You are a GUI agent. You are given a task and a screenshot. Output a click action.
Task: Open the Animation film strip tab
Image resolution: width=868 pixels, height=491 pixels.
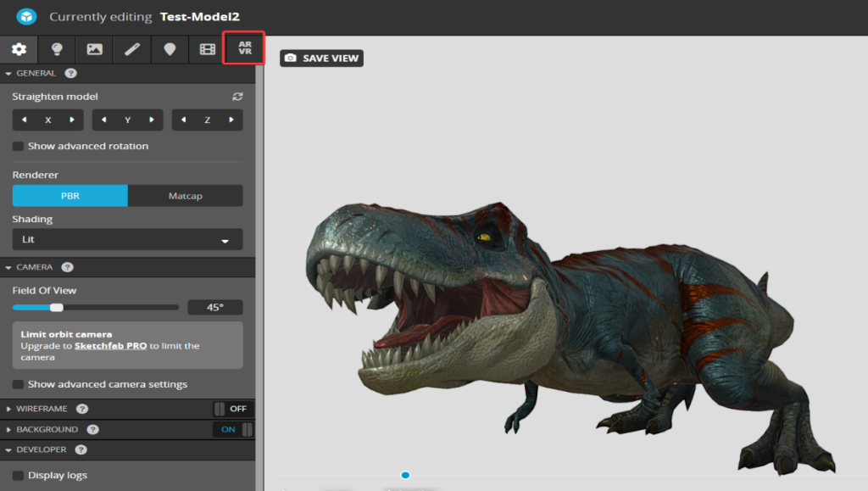pos(207,49)
